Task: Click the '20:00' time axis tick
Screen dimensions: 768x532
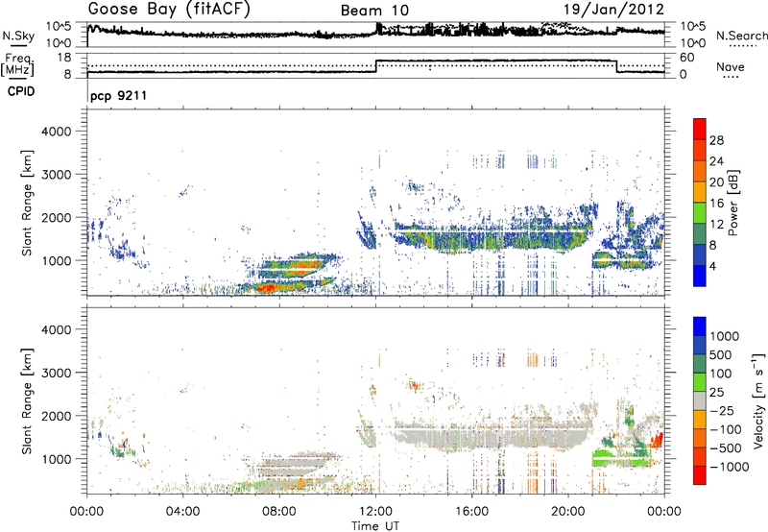Action: [x=567, y=512]
